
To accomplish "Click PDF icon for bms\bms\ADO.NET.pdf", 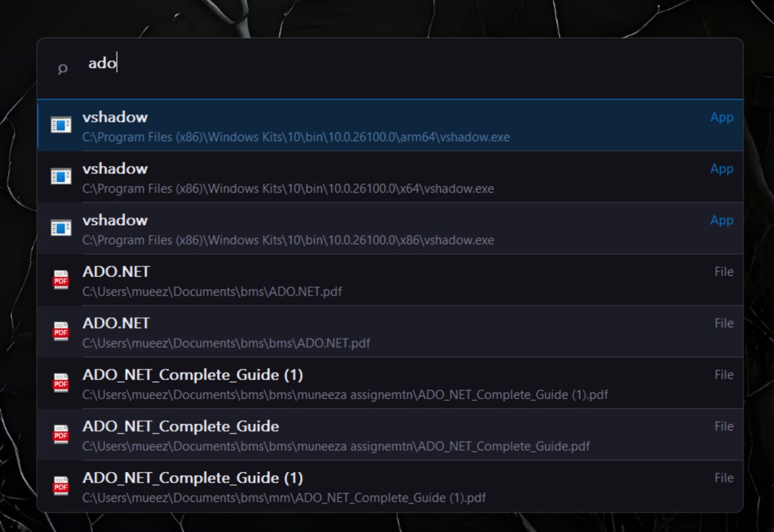I will 61,331.
